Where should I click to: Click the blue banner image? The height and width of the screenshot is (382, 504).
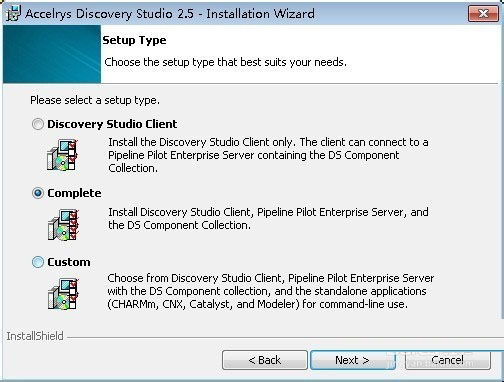pos(52,54)
